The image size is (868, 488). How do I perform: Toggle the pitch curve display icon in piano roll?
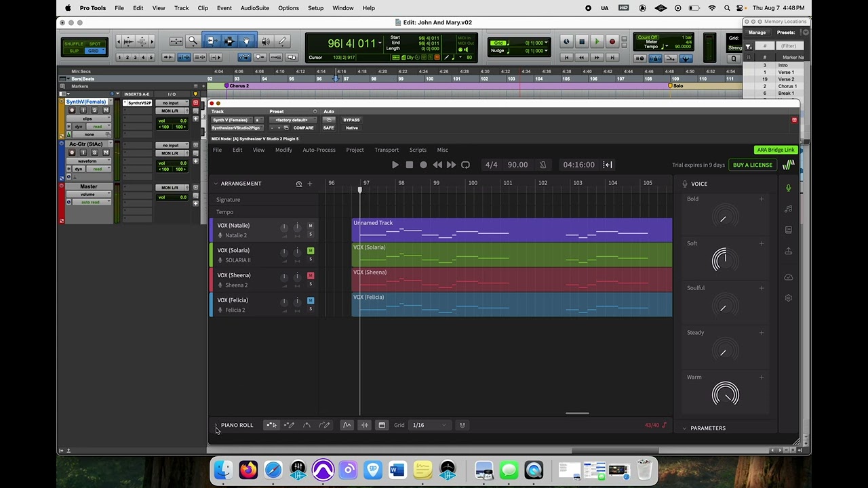[x=347, y=425]
